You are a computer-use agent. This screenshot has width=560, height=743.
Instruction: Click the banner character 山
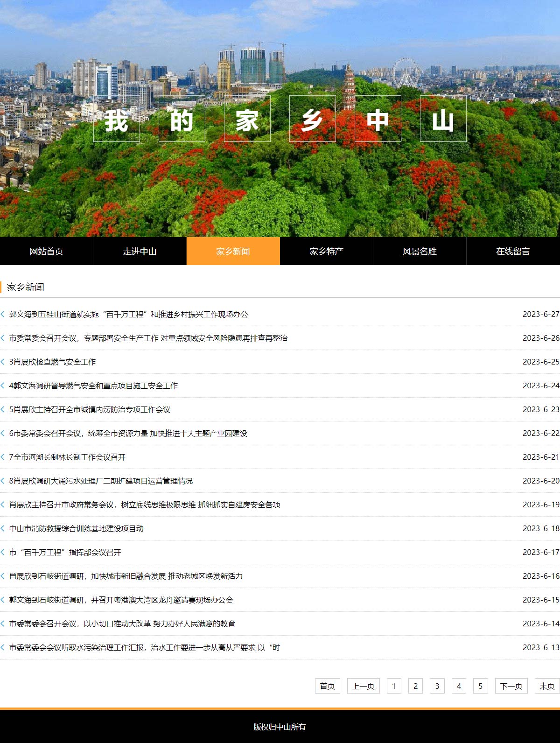point(443,119)
